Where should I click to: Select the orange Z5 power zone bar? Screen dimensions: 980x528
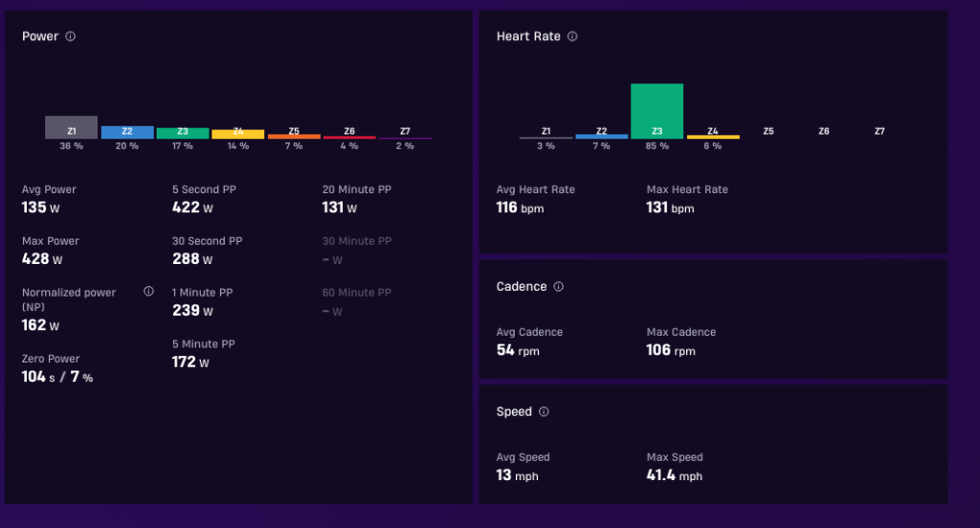pos(294,136)
